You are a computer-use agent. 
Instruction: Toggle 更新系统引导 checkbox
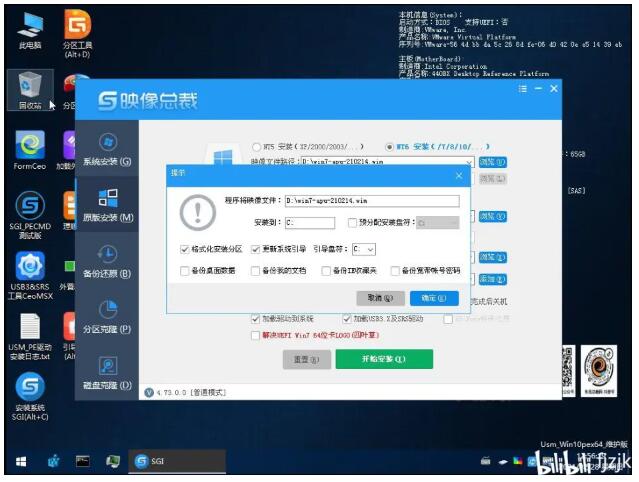(x=256, y=249)
